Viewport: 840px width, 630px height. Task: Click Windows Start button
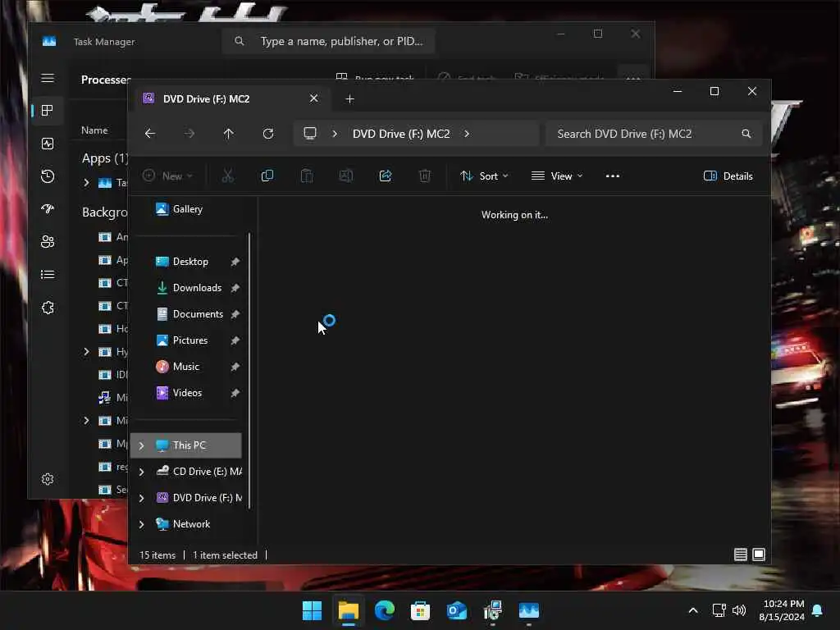(312, 610)
